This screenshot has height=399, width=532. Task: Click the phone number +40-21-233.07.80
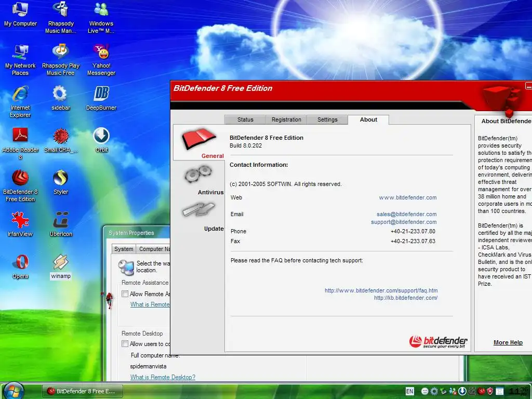click(413, 231)
